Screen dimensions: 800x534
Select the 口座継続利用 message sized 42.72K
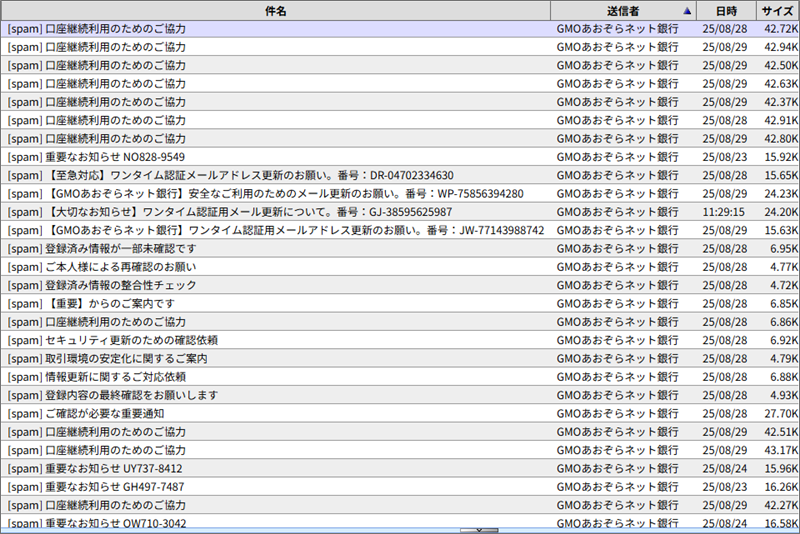pos(400,29)
